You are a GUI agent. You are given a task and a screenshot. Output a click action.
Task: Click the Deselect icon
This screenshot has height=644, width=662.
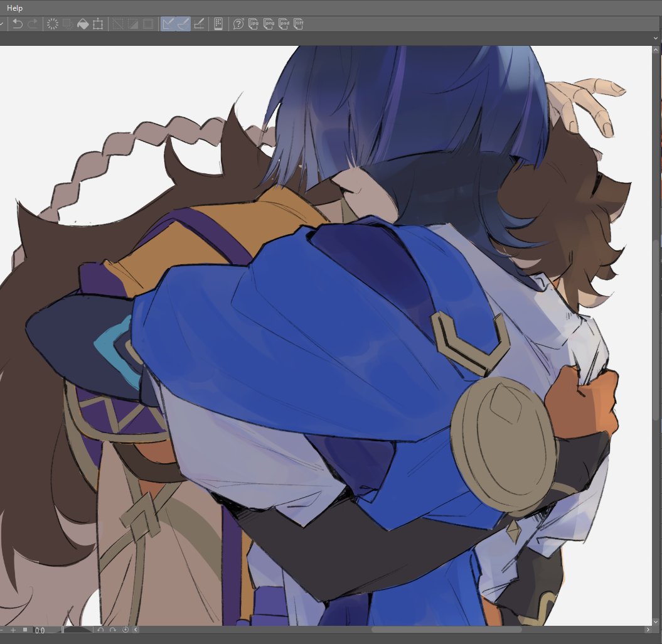point(118,24)
